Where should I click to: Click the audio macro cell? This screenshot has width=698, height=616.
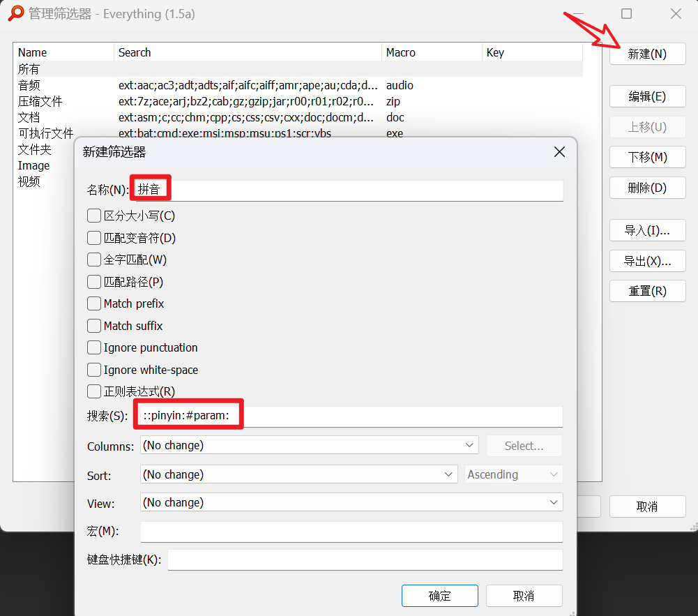tap(400, 85)
